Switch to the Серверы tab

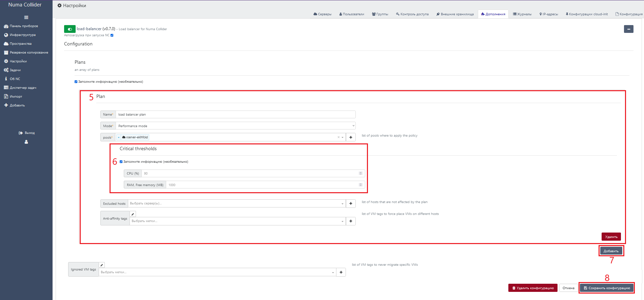pyautogui.click(x=323, y=14)
